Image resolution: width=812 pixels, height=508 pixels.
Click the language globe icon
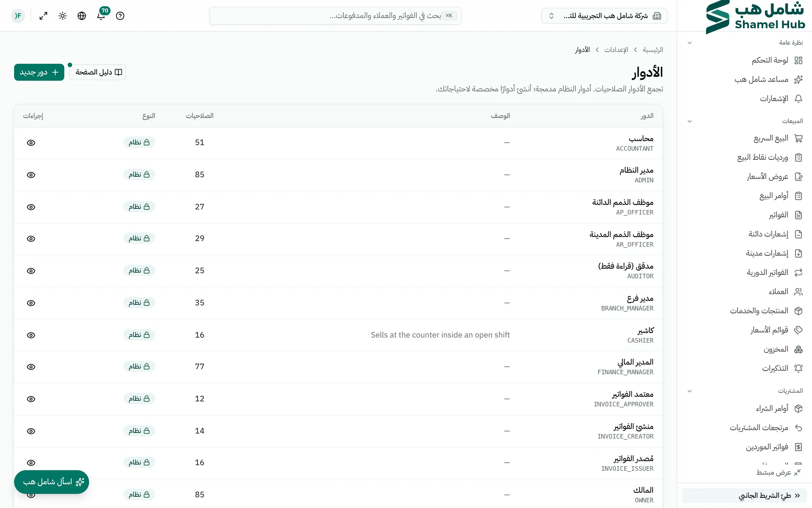(82, 16)
